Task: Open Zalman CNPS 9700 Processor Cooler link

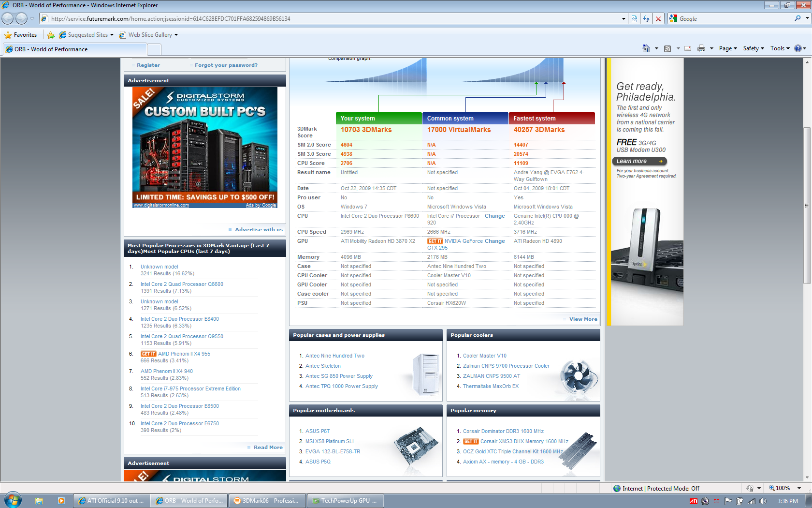Action: click(x=506, y=366)
